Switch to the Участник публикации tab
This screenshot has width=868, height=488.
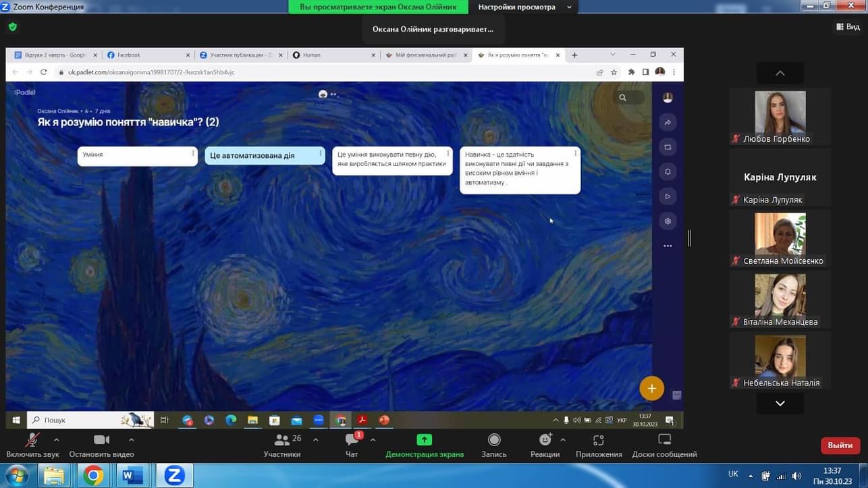click(240, 55)
